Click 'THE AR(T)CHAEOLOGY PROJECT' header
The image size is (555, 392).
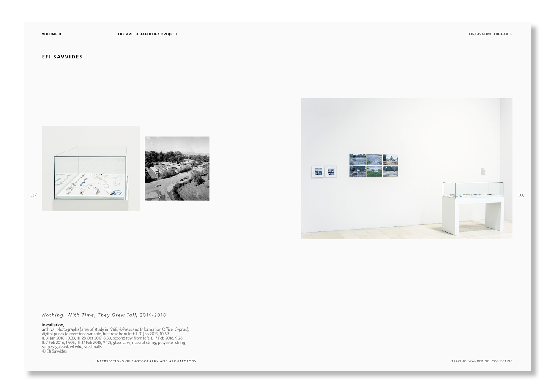(x=147, y=34)
